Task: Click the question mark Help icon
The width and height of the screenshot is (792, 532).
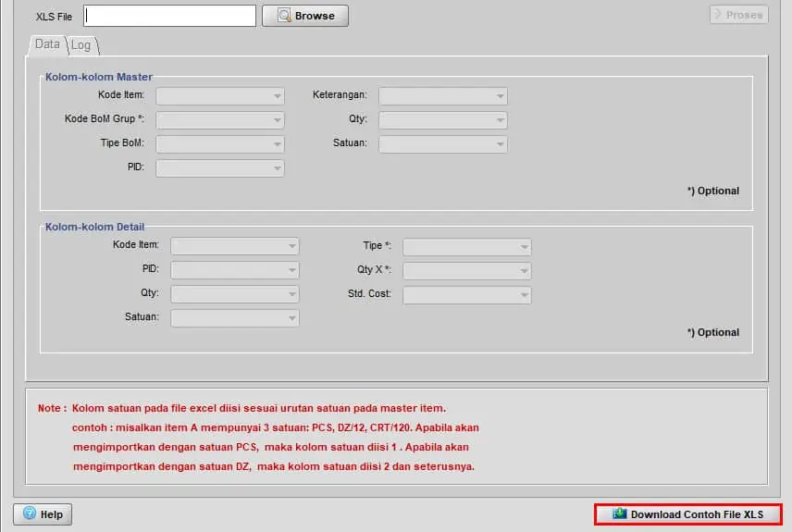Action: (30, 513)
